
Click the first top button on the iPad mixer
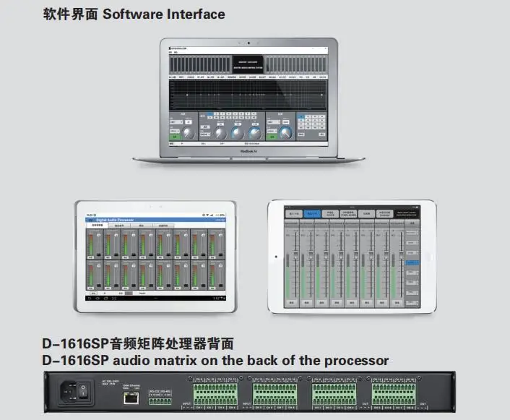[x=294, y=214]
